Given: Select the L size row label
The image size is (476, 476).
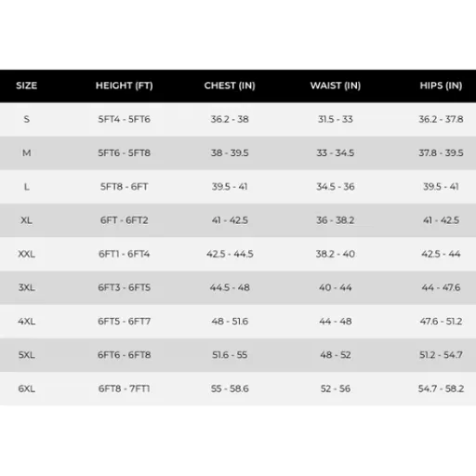Looking at the screenshot, I should coord(27,187).
